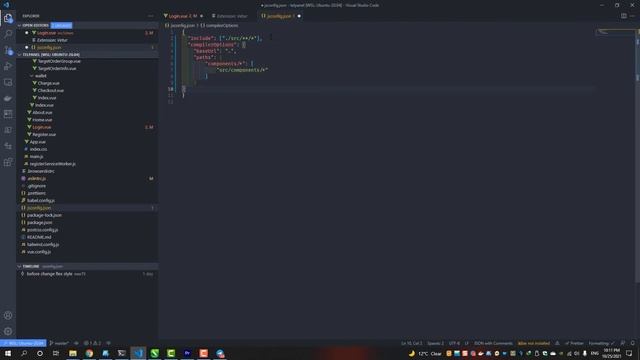The image size is (640, 360).
Task: Click the Ln Col cursor position indicator
Action: tap(411, 343)
